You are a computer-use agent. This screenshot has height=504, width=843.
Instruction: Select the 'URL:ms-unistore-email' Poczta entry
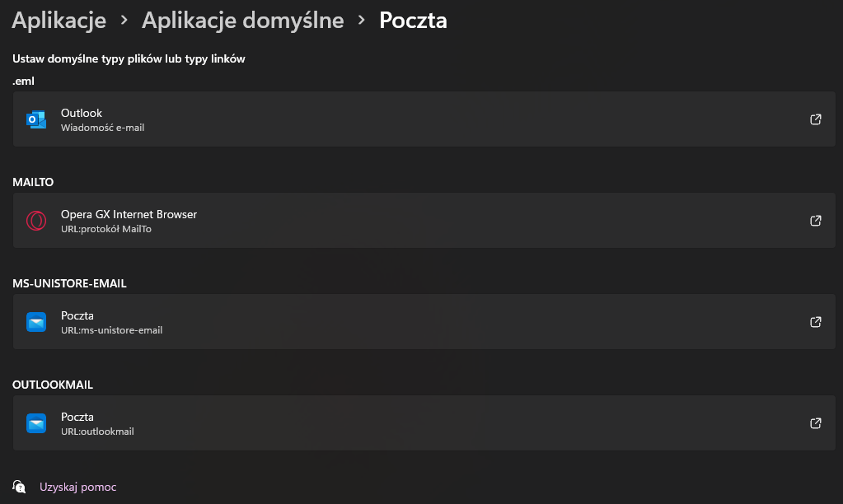pyautogui.click(x=111, y=330)
